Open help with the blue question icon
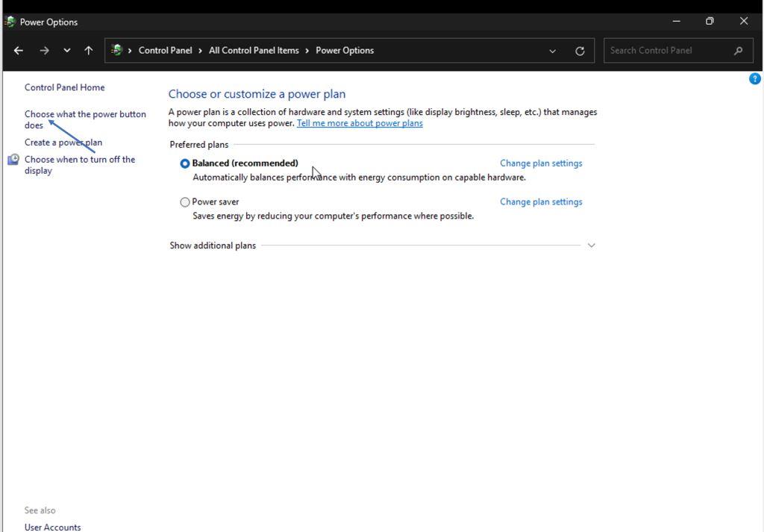 coord(754,78)
